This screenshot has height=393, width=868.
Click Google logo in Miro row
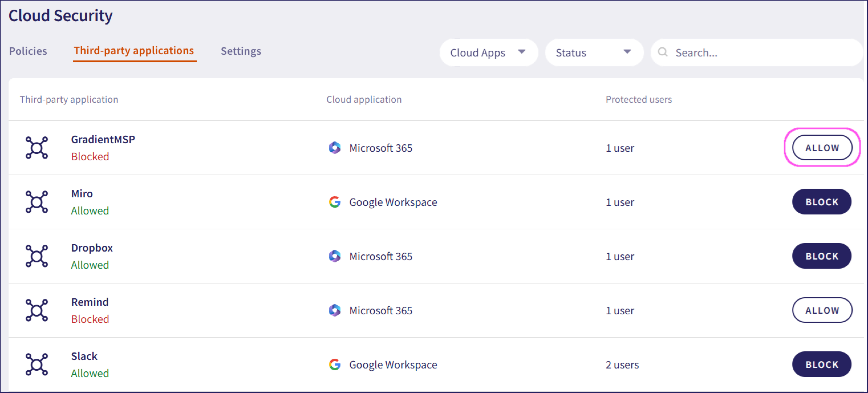coord(334,202)
